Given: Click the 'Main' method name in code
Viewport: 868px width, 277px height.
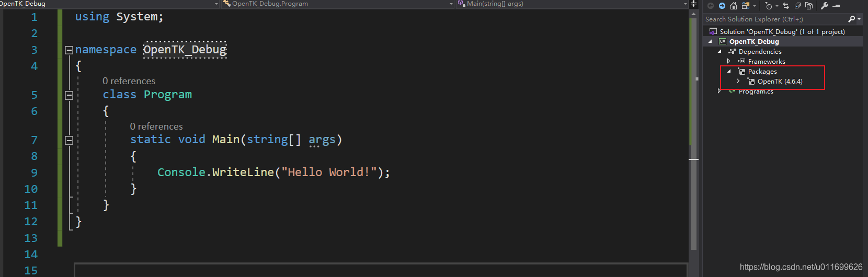Looking at the screenshot, I should pyautogui.click(x=226, y=140).
